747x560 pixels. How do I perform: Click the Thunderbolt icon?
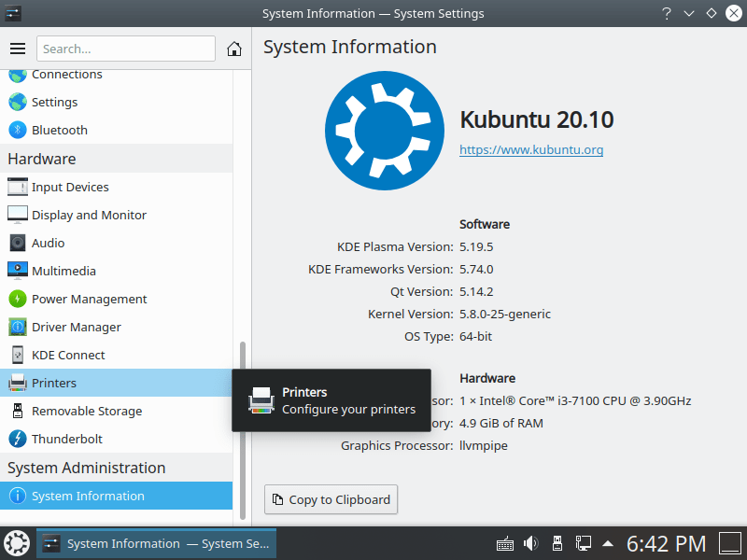pos(18,439)
